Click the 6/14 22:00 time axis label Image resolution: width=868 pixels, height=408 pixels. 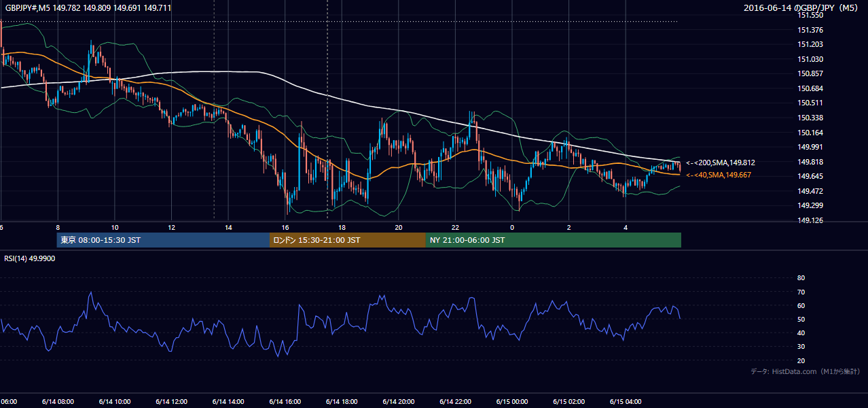455,401
